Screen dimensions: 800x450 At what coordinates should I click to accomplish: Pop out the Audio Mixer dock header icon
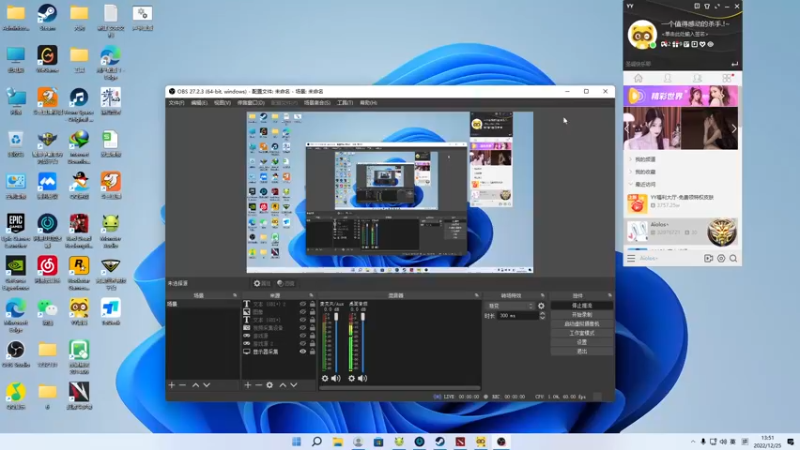(477, 295)
